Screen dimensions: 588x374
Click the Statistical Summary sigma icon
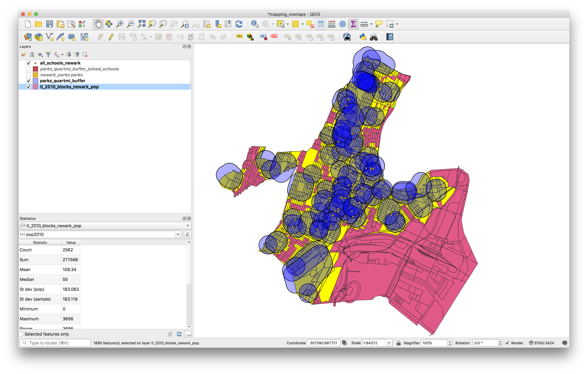[x=353, y=24]
